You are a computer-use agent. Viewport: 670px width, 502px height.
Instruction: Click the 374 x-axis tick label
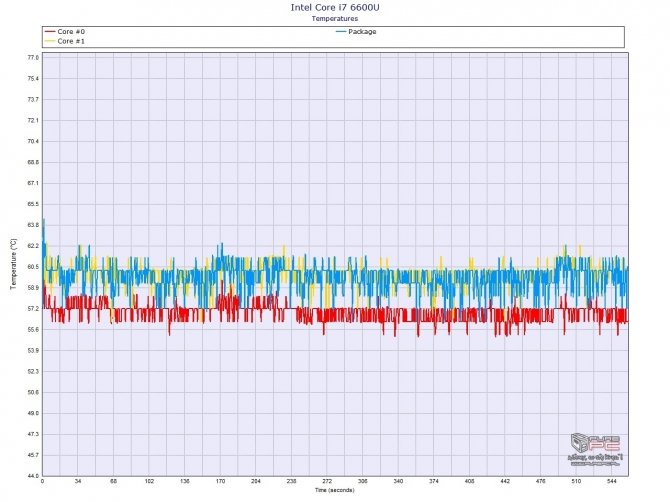pyautogui.click(x=434, y=481)
